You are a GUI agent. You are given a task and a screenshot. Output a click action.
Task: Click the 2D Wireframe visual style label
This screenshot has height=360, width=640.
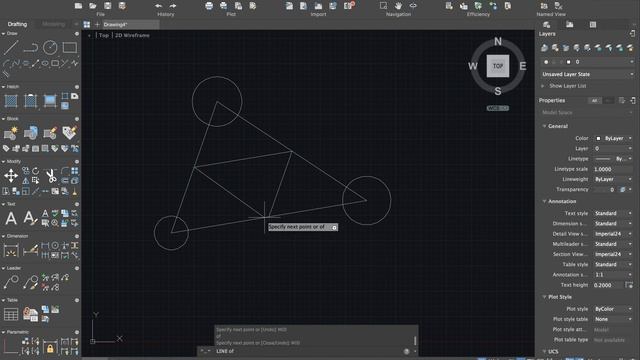132,36
